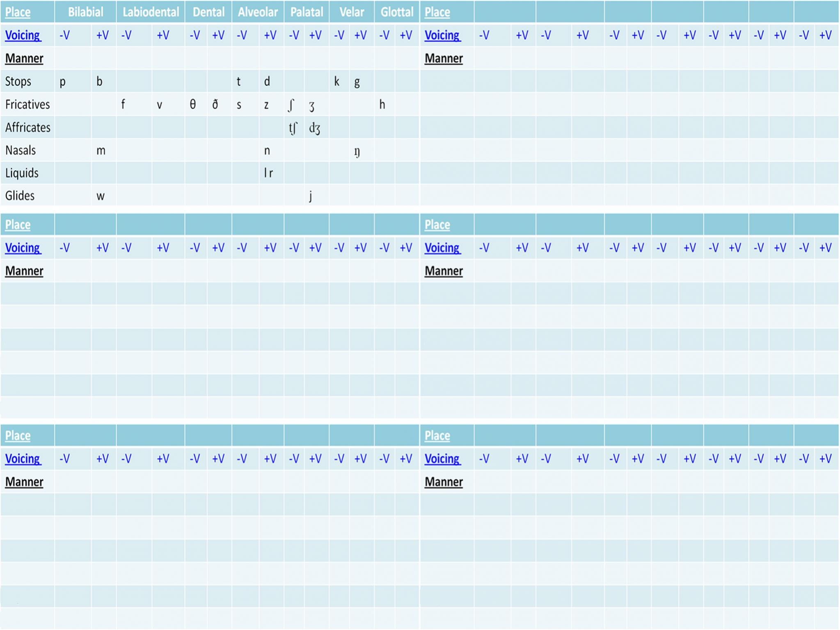Select the Stops row label

point(18,81)
